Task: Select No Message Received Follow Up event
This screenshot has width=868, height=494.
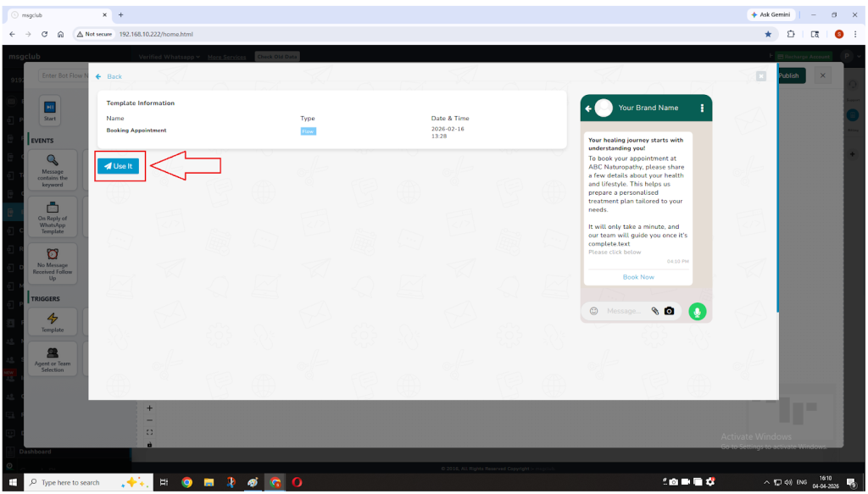Action: pos(53,264)
